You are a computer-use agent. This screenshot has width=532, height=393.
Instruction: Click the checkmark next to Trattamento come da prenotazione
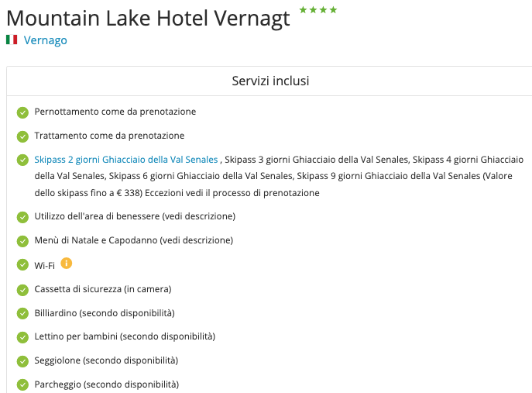[x=22, y=136]
